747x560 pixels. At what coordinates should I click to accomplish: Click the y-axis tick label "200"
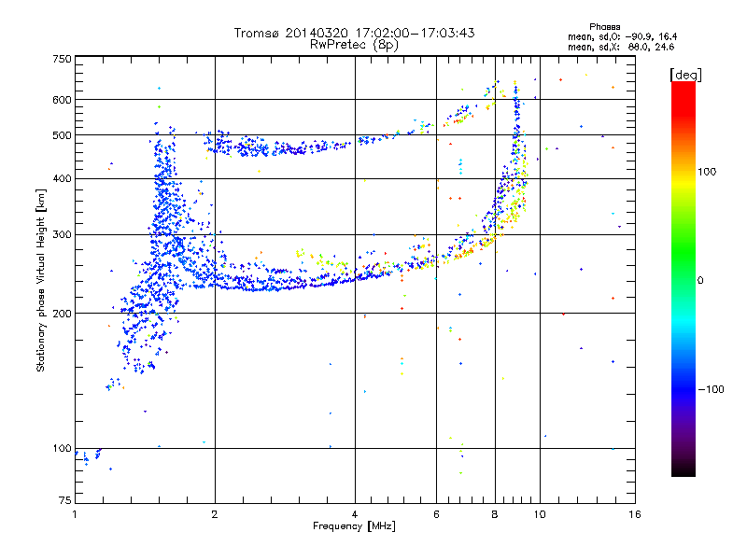click(62, 314)
